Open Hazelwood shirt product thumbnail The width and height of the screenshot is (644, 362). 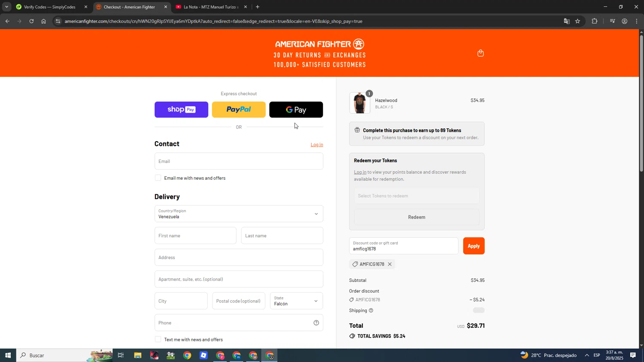[360, 103]
